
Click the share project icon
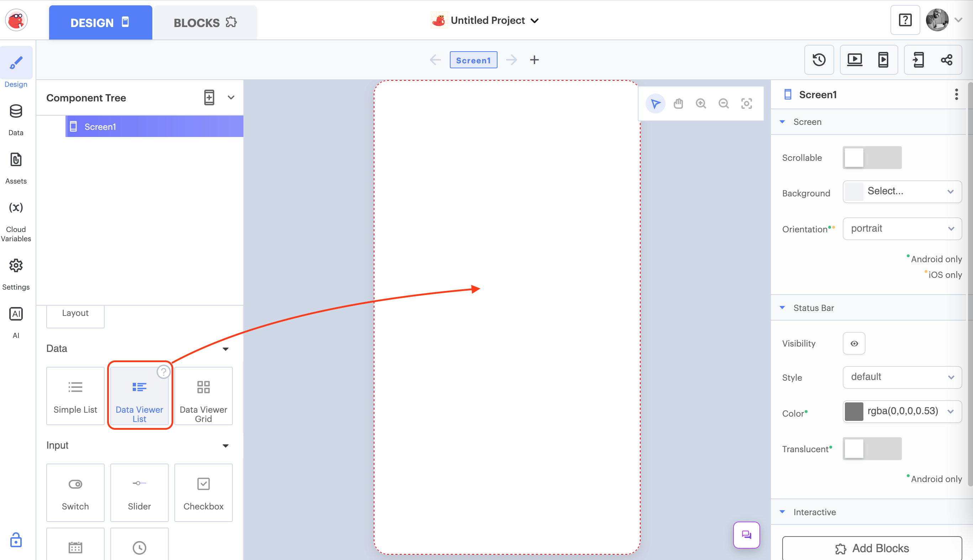point(946,60)
